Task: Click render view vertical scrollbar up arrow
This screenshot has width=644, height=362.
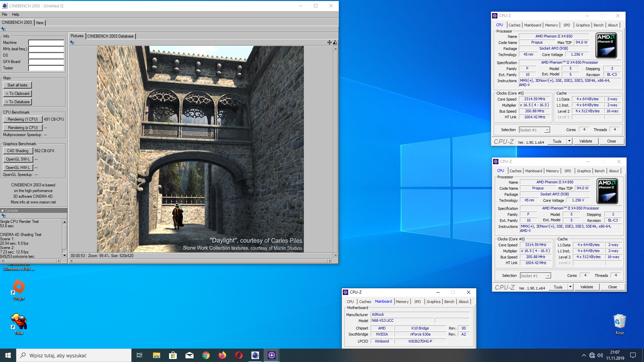Action: pyautogui.click(x=335, y=49)
